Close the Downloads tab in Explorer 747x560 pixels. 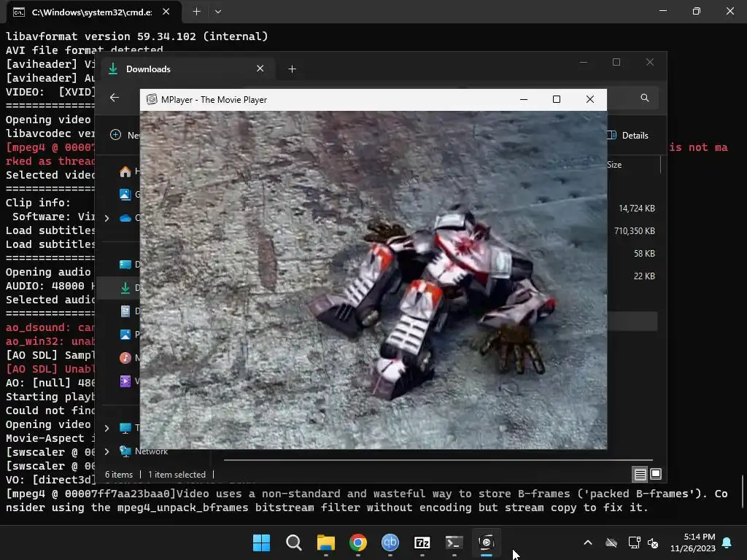coord(260,69)
